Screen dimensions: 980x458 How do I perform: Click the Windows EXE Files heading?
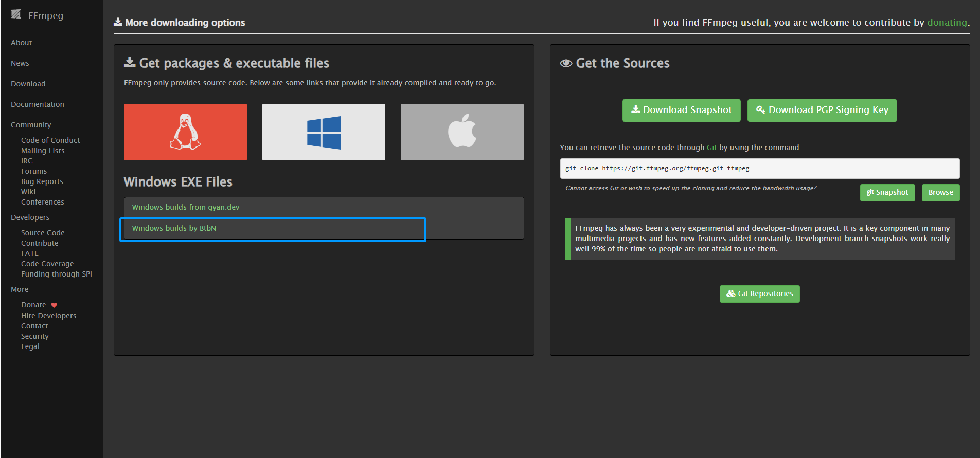coord(178,182)
